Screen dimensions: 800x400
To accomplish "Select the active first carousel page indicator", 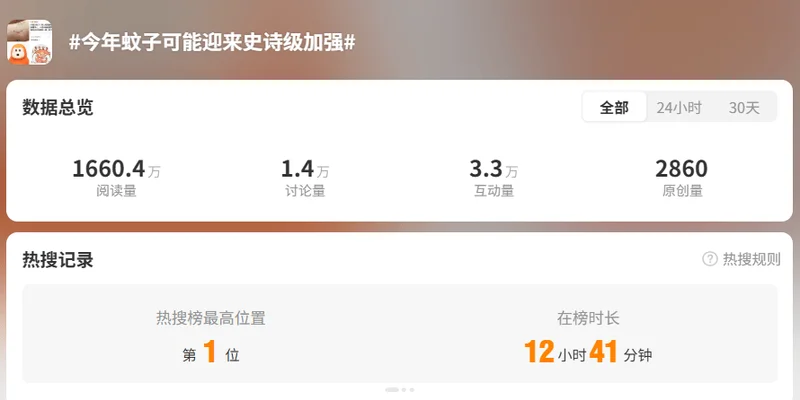I will click(x=392, y=390).
